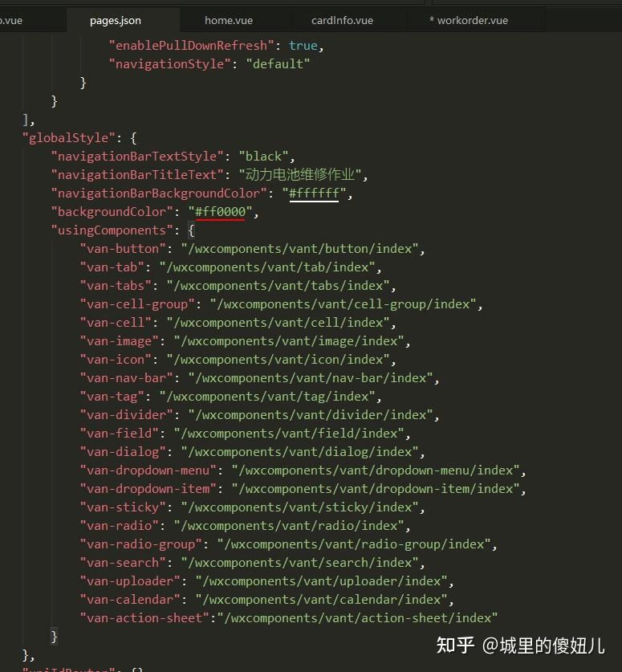
Task: Open the home.vue tab
Action: tap(228, 21)
